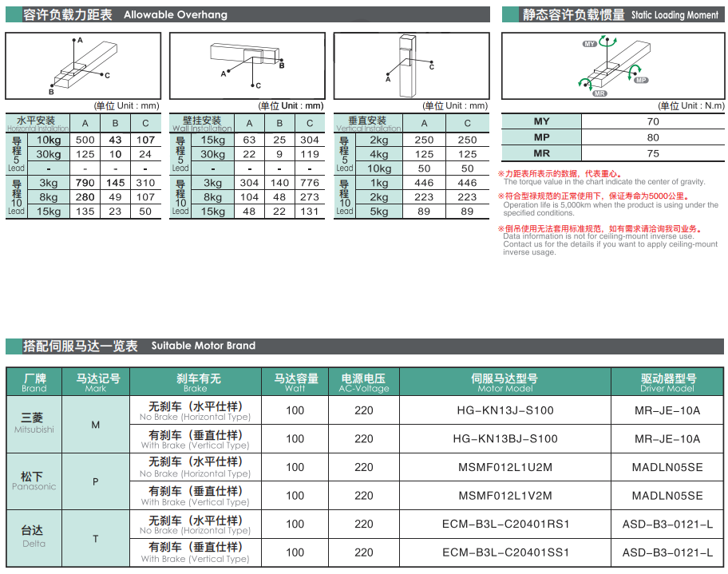Click the Delta brand cell
Screen dimensions: 728x574
tap(34, 538)
